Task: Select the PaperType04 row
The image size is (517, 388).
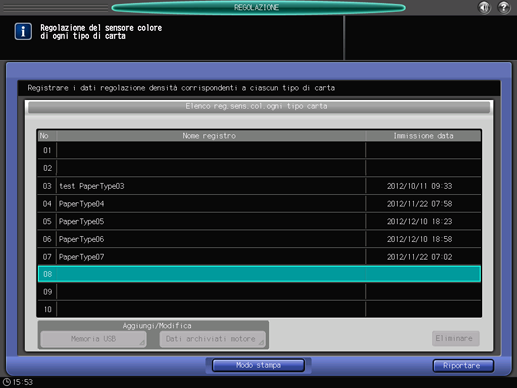Action: (259, 204)
